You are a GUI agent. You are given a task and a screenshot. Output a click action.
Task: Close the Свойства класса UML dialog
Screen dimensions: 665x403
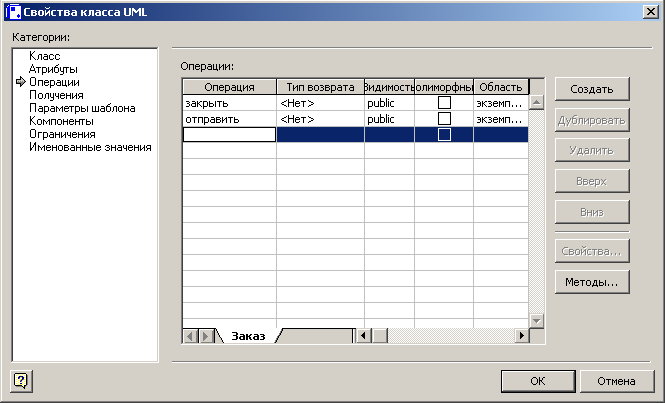coord(651,11)
